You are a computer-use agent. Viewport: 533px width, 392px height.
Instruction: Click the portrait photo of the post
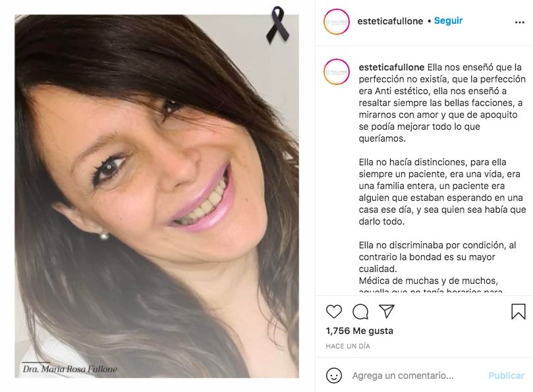coord(157,196)
